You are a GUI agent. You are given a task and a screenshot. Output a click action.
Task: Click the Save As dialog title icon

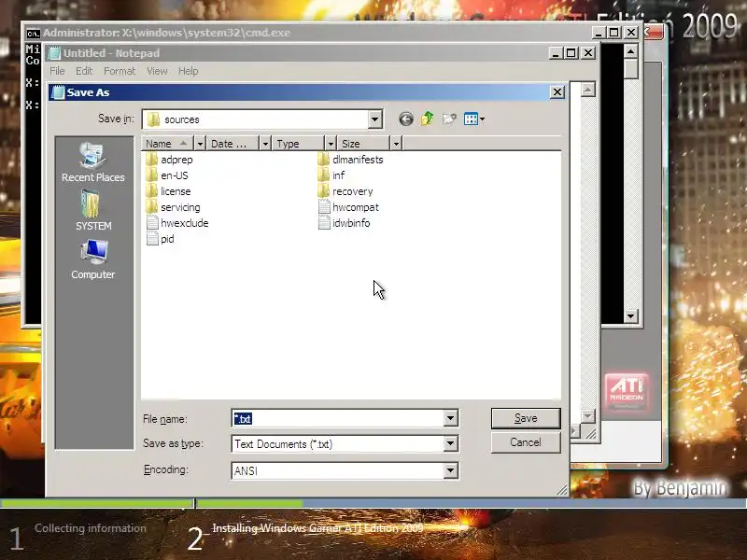coord(58,92)
